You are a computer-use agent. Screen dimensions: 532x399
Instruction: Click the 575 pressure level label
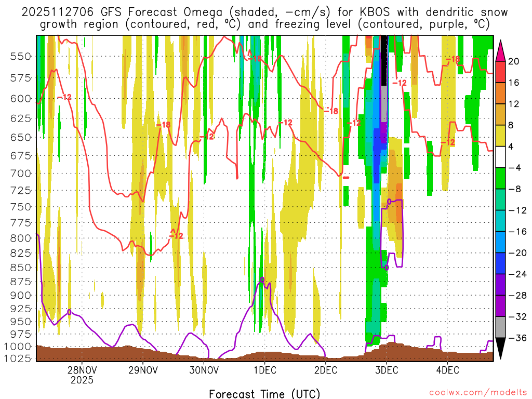click(21, 78)
